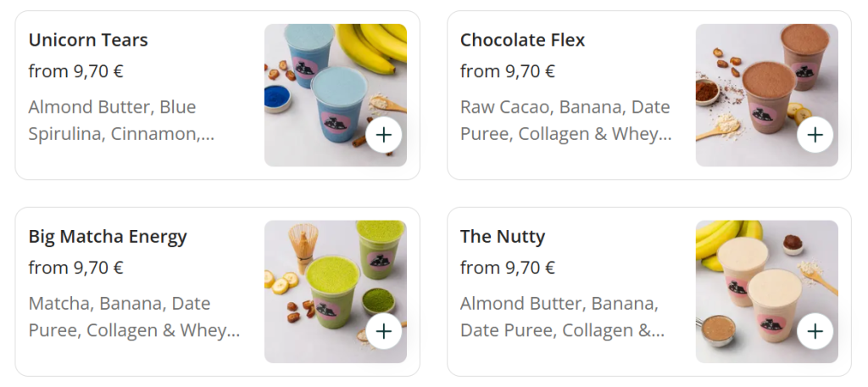Open the Chocolate Flex product image
This screenshot has height=387, width=868.
754,85
